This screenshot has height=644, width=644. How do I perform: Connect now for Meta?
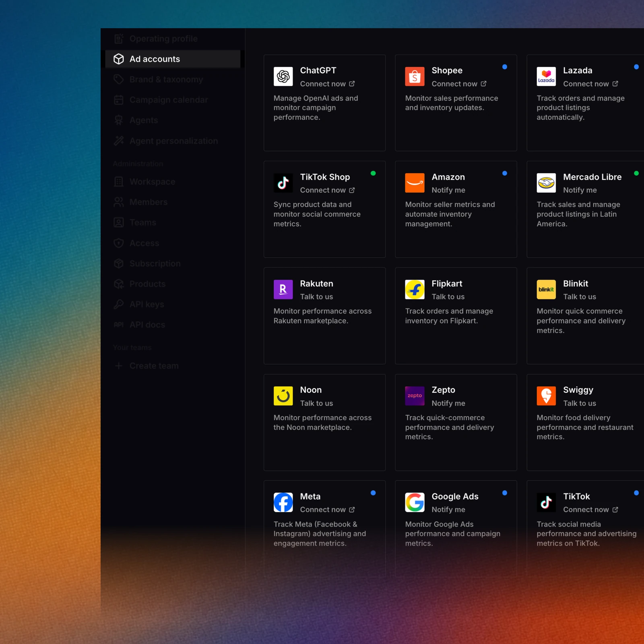(328, 510)
